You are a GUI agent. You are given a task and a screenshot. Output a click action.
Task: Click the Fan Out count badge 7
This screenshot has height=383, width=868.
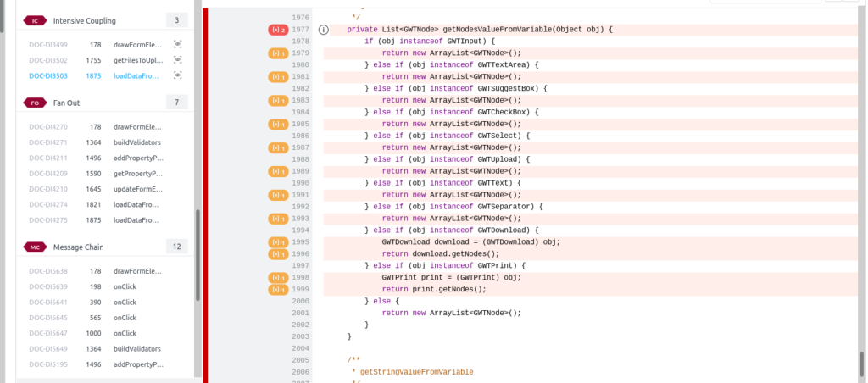[x=176, y=103]
